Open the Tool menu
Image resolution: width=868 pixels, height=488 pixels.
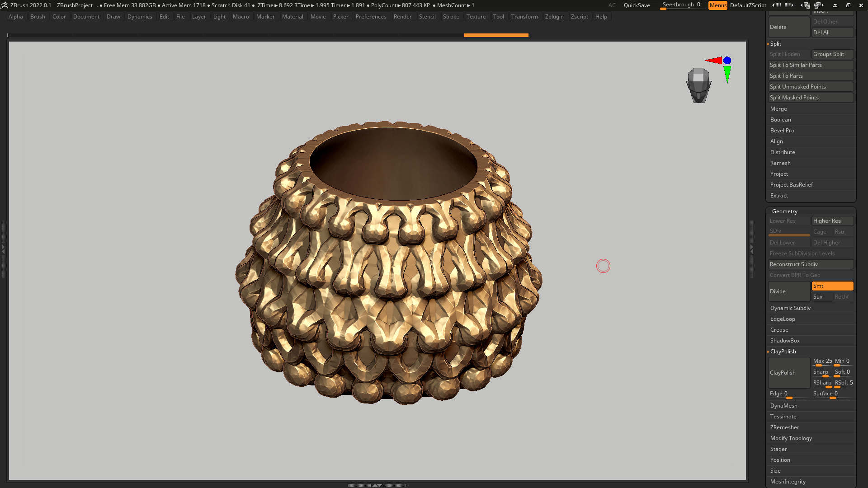point(498,17)
